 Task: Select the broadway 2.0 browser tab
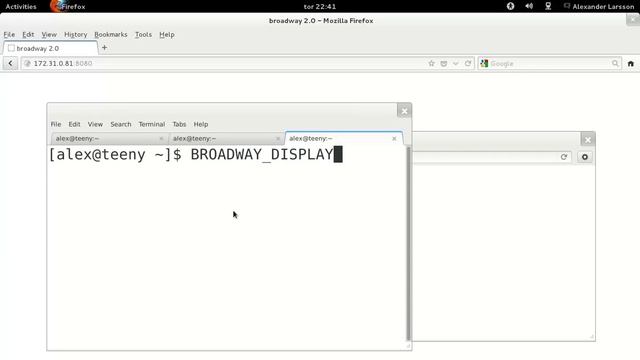click(51, 48)
